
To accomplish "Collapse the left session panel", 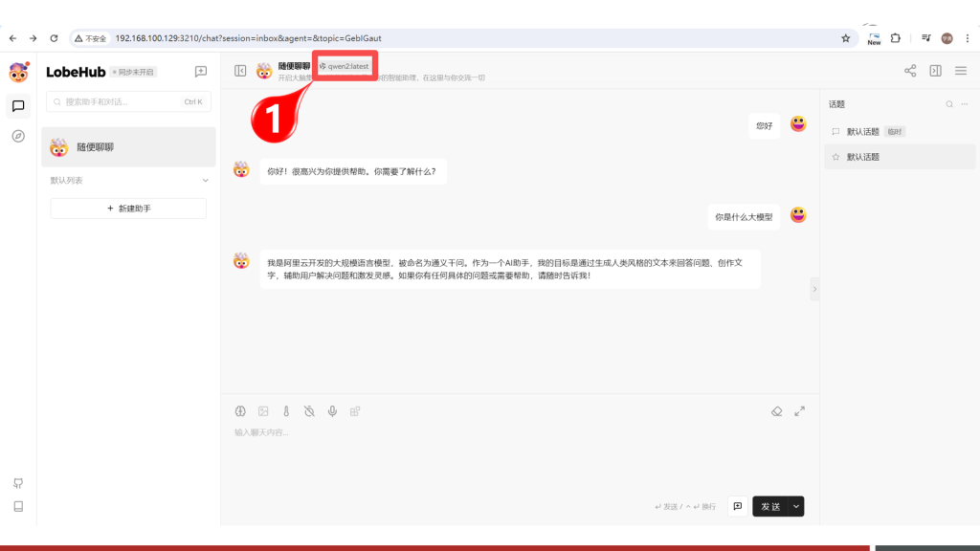I will 240,71.
